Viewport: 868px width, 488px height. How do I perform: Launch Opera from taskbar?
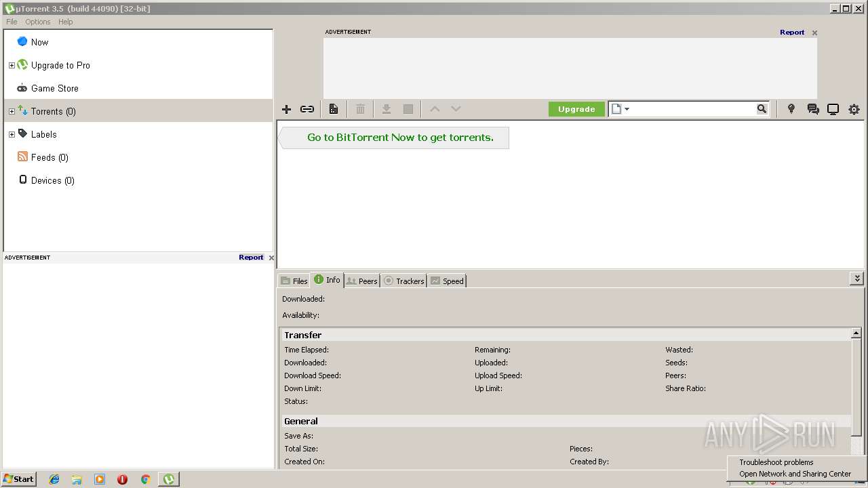coord(123,479)
